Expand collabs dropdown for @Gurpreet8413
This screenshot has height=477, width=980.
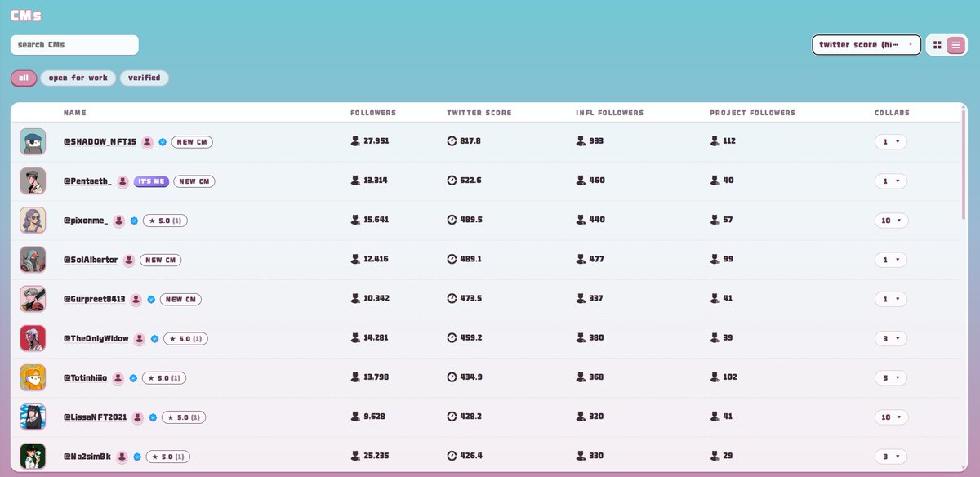[x=890, y=299]
